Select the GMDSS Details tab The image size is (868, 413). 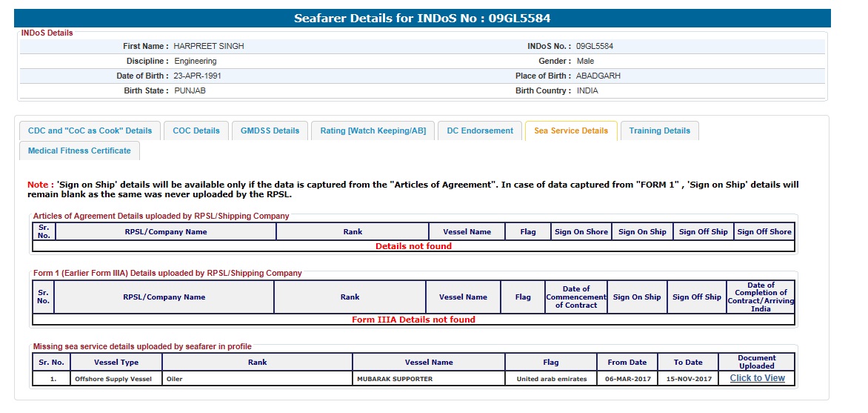pyautogui.click(x=270, y=130)
